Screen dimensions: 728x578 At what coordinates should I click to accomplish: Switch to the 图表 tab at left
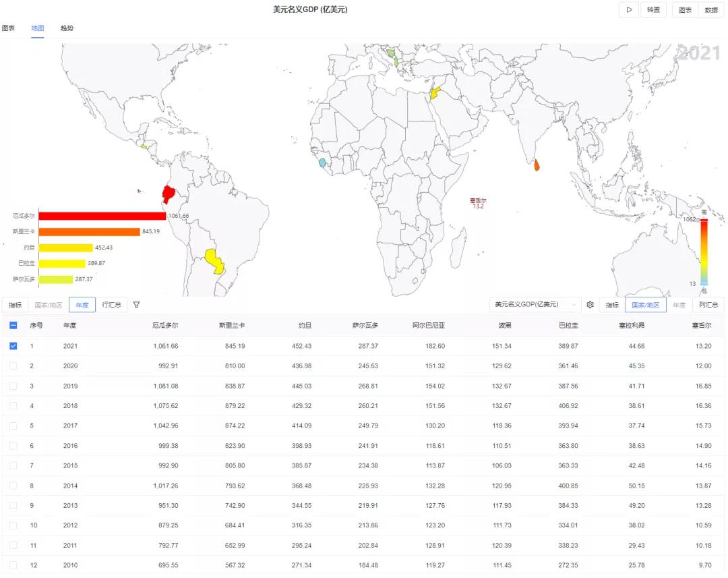pos(8,28)
